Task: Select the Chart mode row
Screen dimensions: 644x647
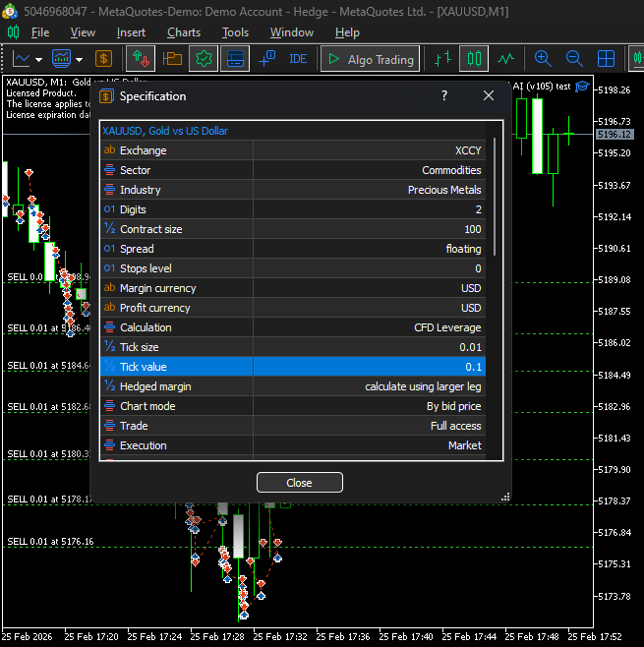Action: click(x=293, y=406)
